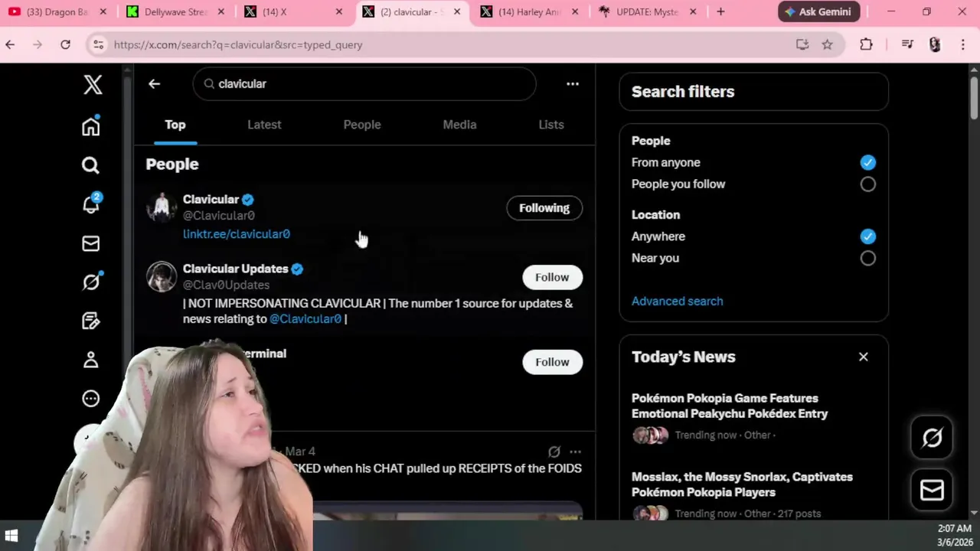Switch to Lists tab
The width and height of the screenshot is (980, 551).
(551, 125)
